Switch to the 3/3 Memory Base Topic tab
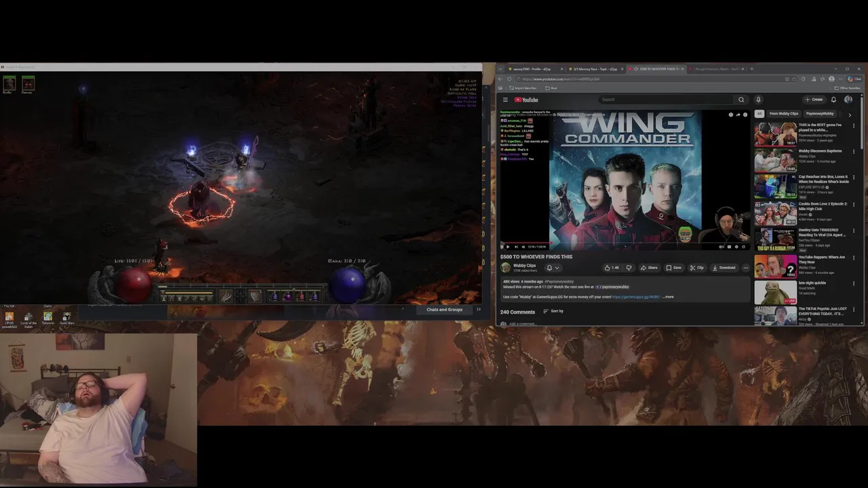This screenshot has width=868, height=488. 595,69
